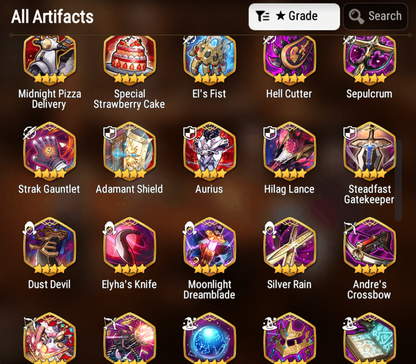
Task: Choose the Moonlight Dreamblade artifact
Action: (x=209, y=246)
